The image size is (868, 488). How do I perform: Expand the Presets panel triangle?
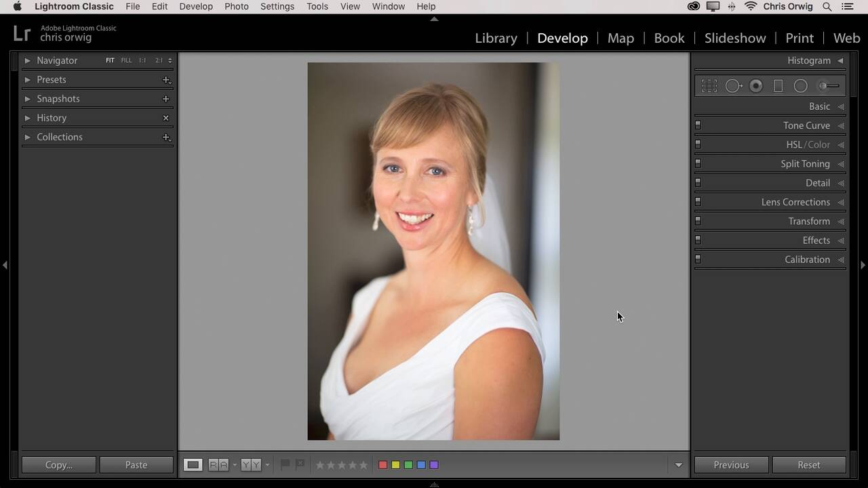coord(27,79)
